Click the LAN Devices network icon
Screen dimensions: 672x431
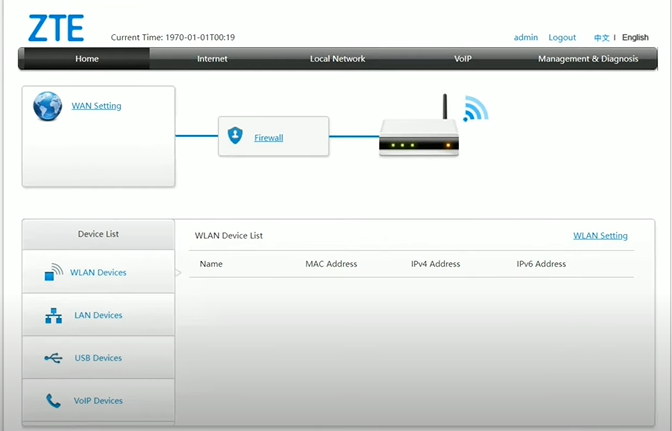click(x=54, y=315)
